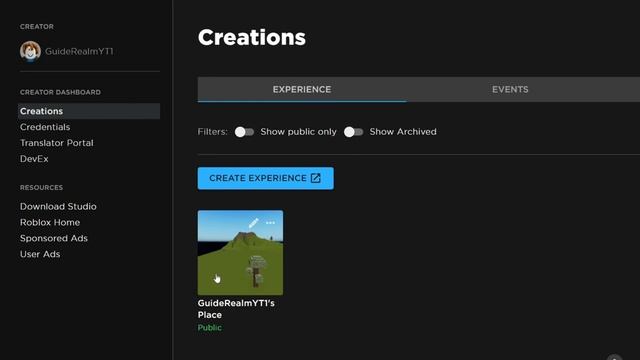Image resolution: width=640 pixels, height=360 pixels.
Task: Toggle the Show public only switch
Action: click(x=244, y=132)
